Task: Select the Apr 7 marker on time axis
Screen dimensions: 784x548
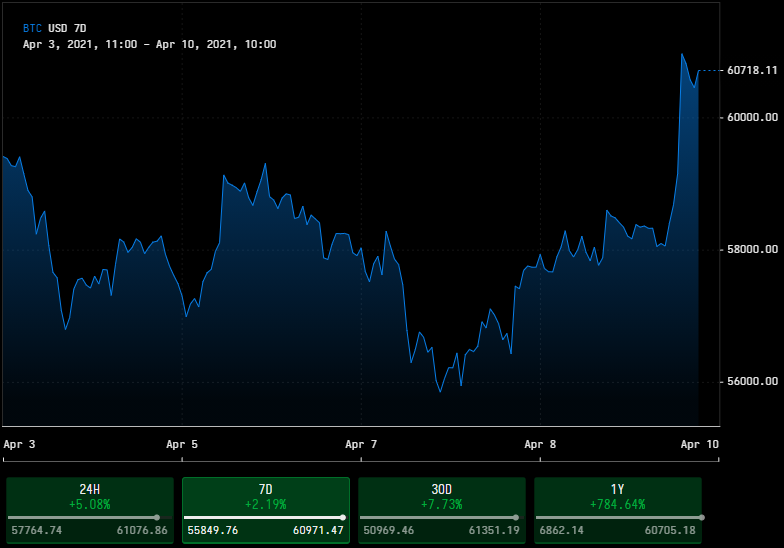Action: [361, 444]
